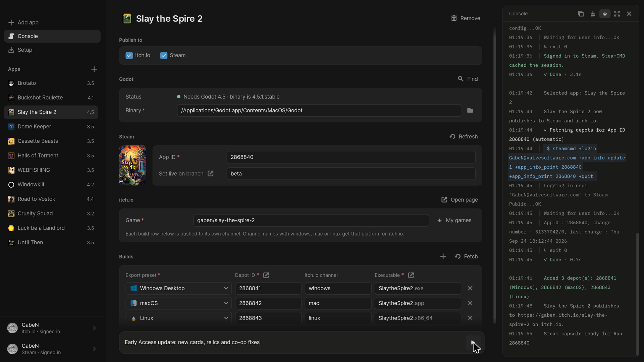Click the Depot ID 2868841 field
The image size is (644, 362).
268,288
